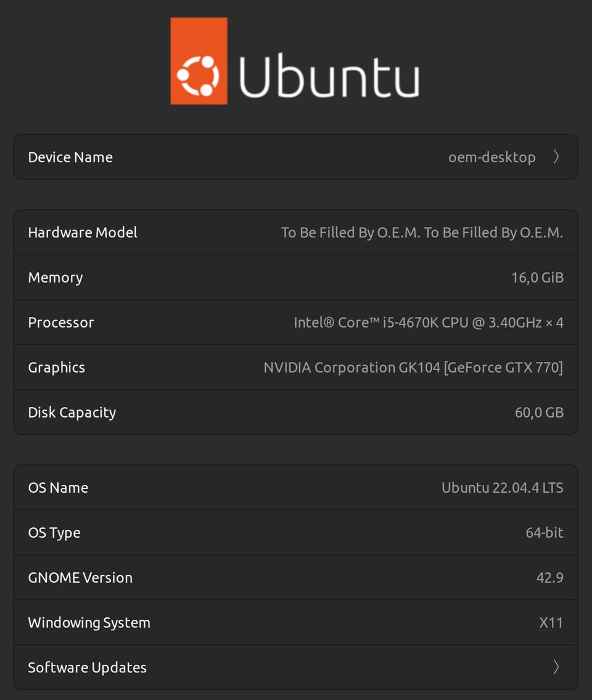Select the Ubuntu 22.04.4 LTS value

tap(502, 488)
